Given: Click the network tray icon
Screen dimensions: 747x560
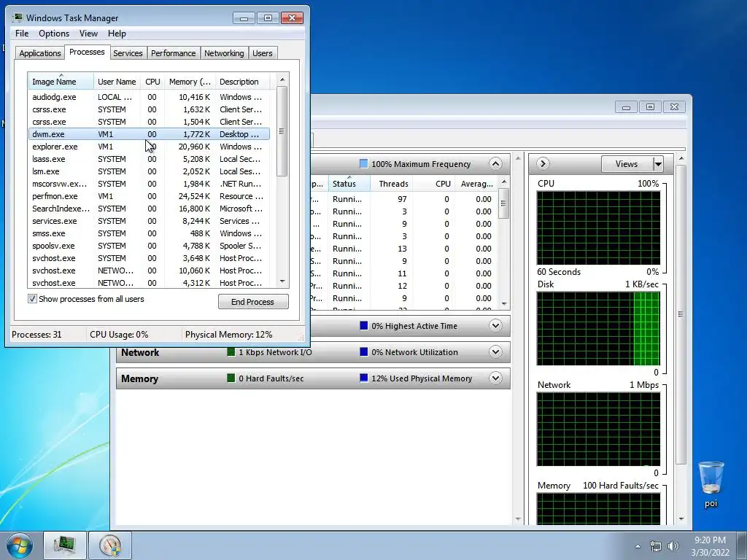Looking at the screenshot, I should tap(656, 546).
